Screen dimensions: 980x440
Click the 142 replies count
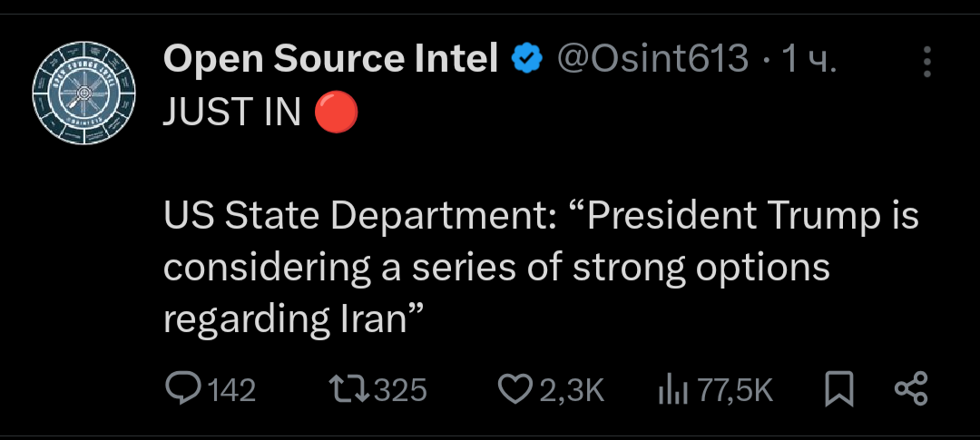tap(232, 390)
